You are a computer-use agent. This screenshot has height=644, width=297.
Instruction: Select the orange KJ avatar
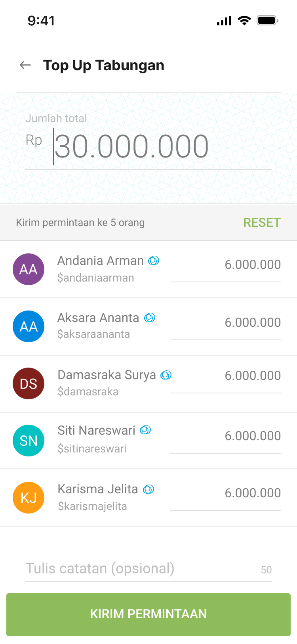coord(29,498)
